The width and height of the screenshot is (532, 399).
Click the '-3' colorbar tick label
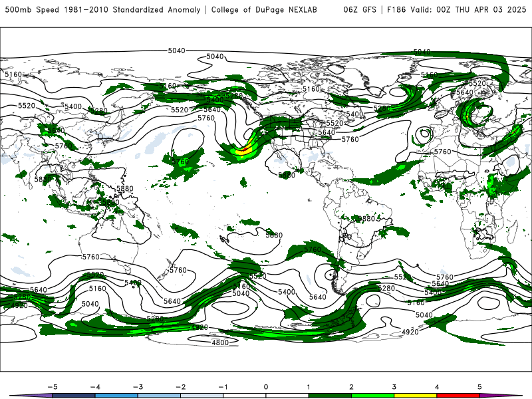138,387
